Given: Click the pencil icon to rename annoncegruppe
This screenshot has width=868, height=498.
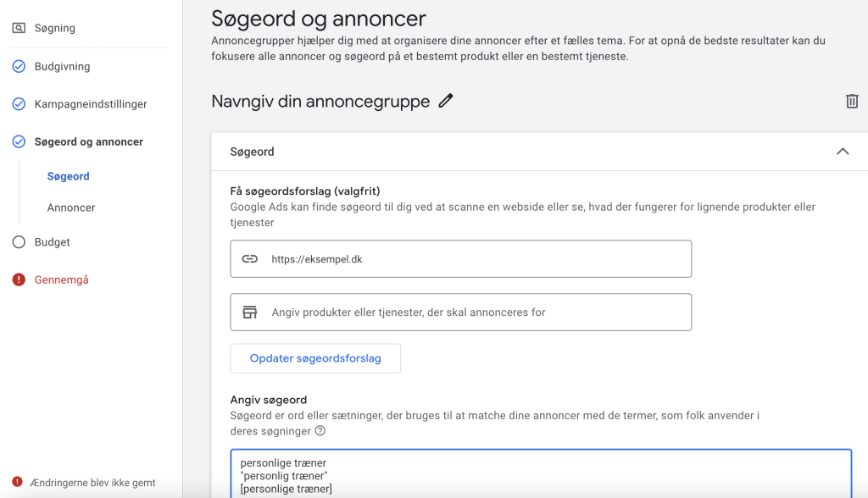Looking at the screenshot, I should pyautogui.click(x=446, y=101).
